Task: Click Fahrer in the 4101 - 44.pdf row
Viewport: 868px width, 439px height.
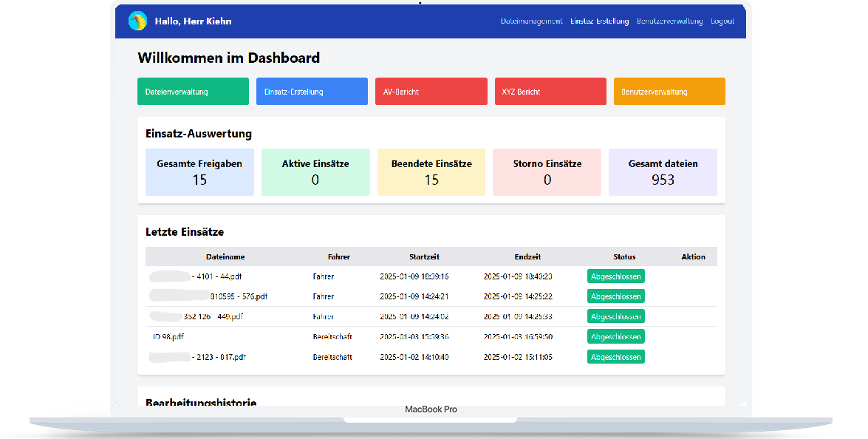Action: 324,276
